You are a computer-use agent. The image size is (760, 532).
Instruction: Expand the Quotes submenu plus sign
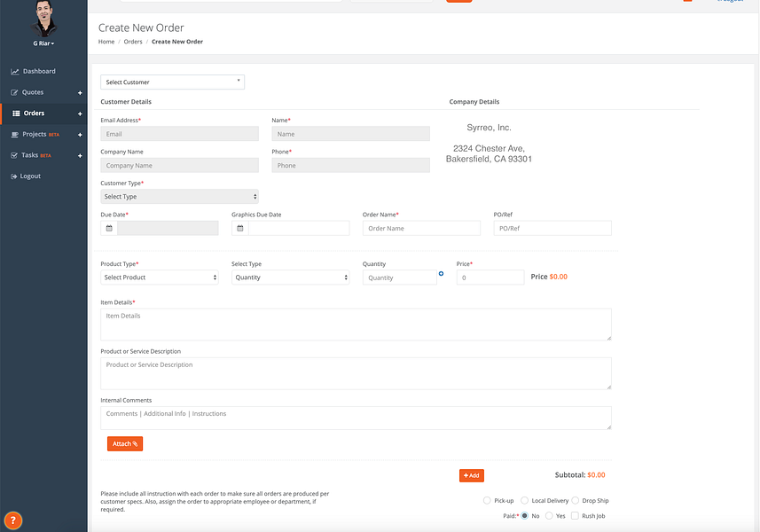[80, 92]
